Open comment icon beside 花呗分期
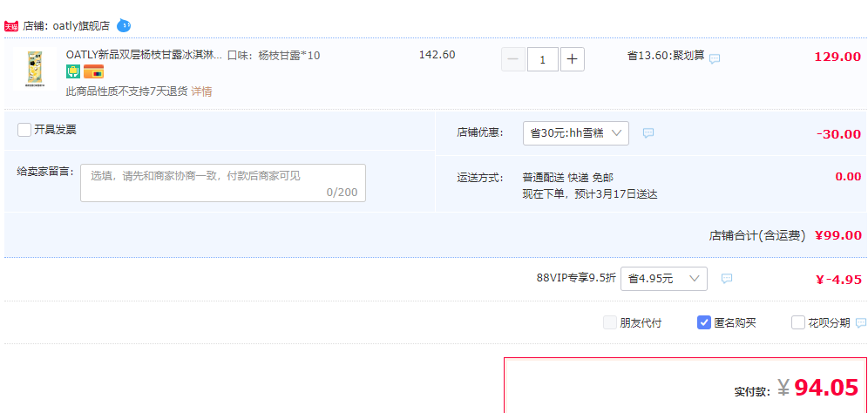 coord(861,322)
